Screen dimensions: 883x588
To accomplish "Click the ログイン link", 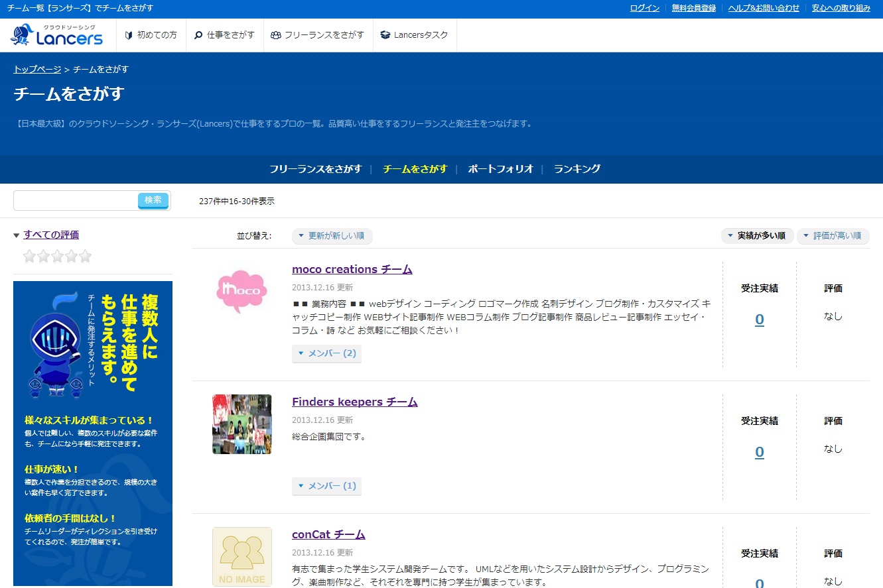I will pyautogui.click(x=644, y=8).
